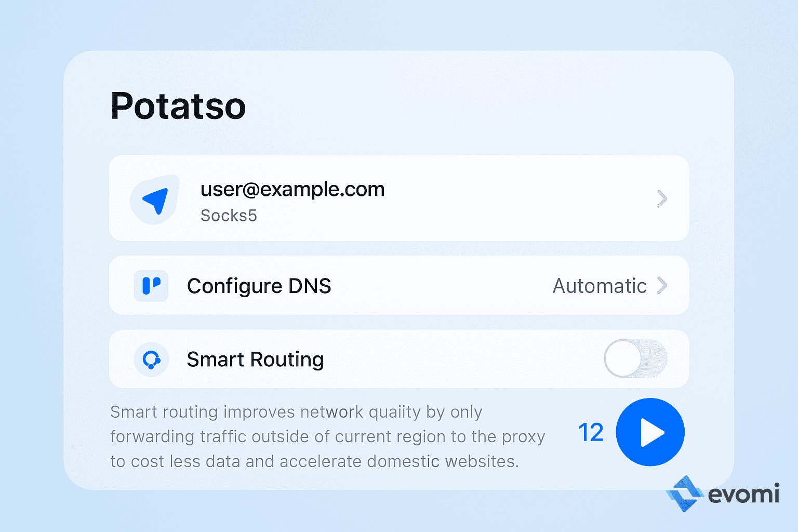Enable the Smart Routing switch
This screenshot has width=798, height=532.
(635, 358)
